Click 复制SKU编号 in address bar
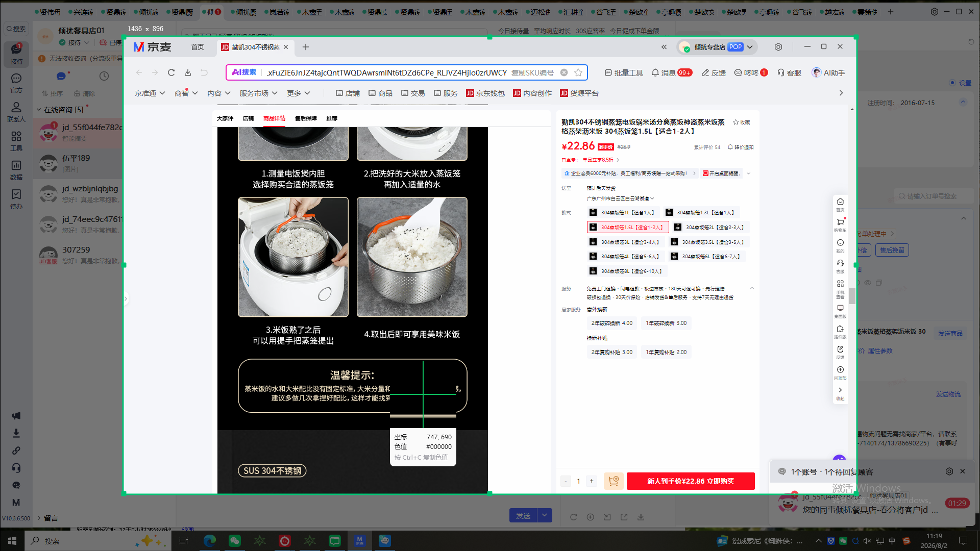Image resolution: width=980 pixels, height=551 pixels. click(532, 73)
